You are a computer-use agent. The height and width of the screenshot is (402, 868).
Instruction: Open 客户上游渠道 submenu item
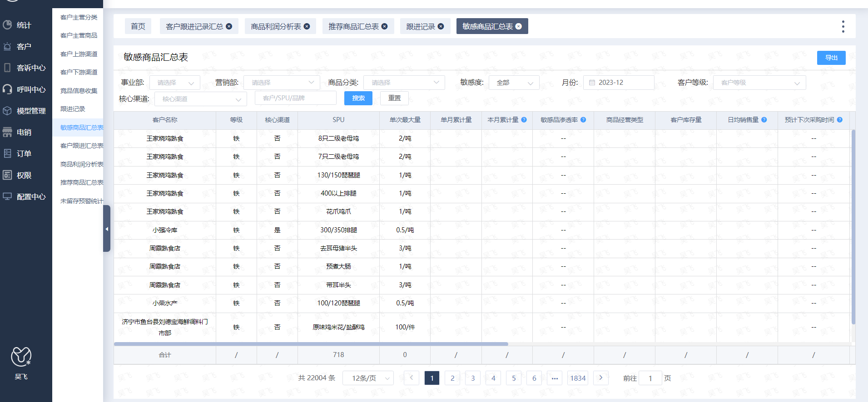click(79, 54)
